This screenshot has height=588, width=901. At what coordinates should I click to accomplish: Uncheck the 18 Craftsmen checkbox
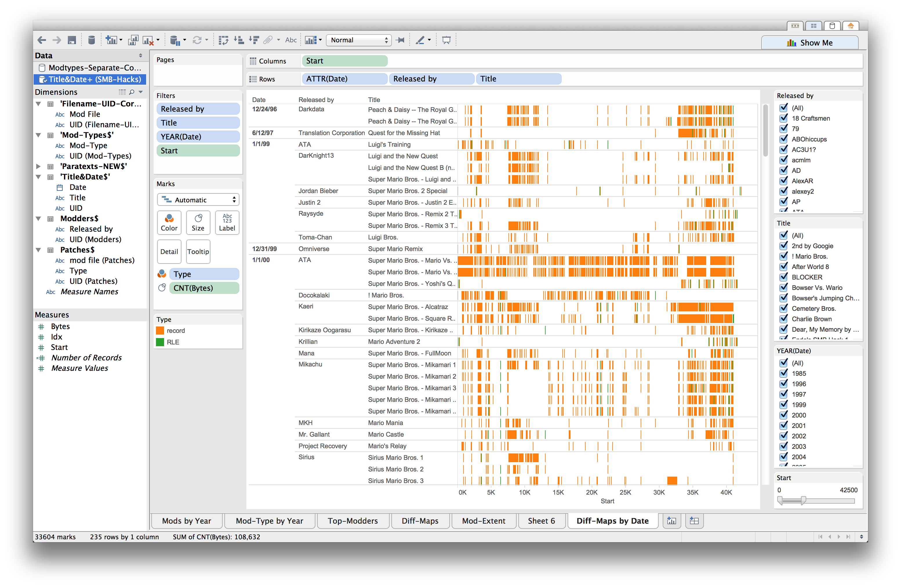(x=783, y=118)
